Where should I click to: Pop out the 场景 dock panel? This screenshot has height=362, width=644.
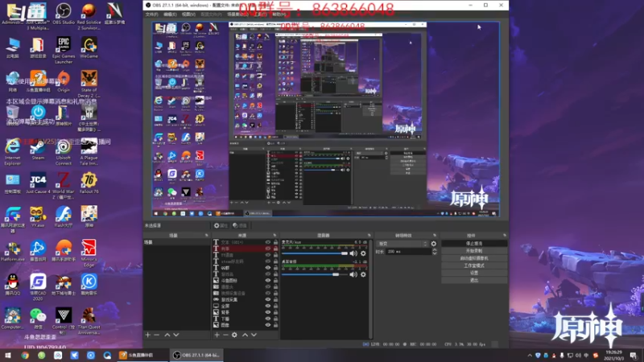tap(207, 235)
